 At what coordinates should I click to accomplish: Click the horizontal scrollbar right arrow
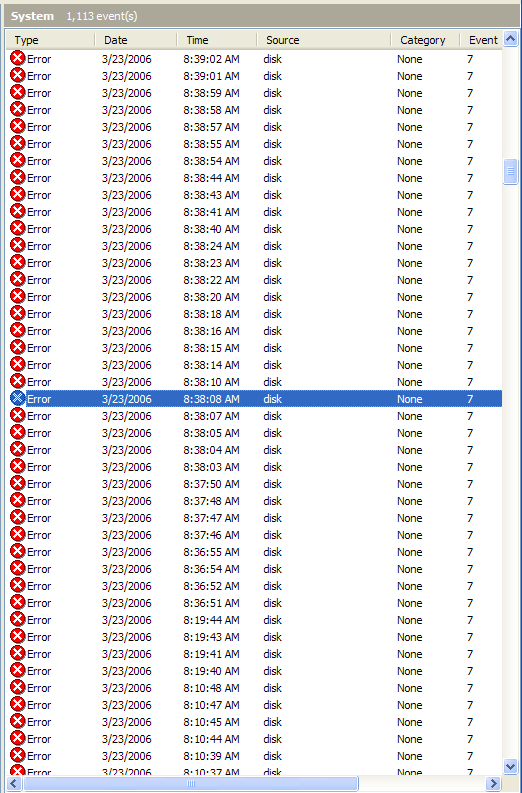493,784
